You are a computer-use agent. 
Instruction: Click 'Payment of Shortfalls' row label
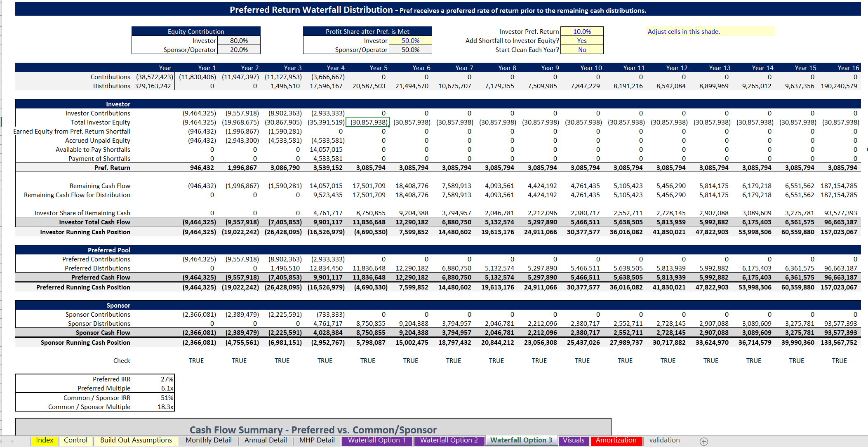(99, 158)
